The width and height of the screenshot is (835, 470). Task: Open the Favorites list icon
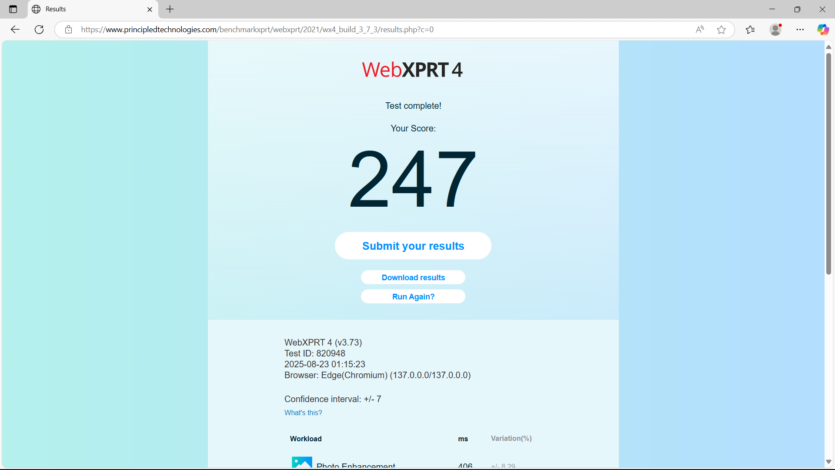tap(750, 30)
